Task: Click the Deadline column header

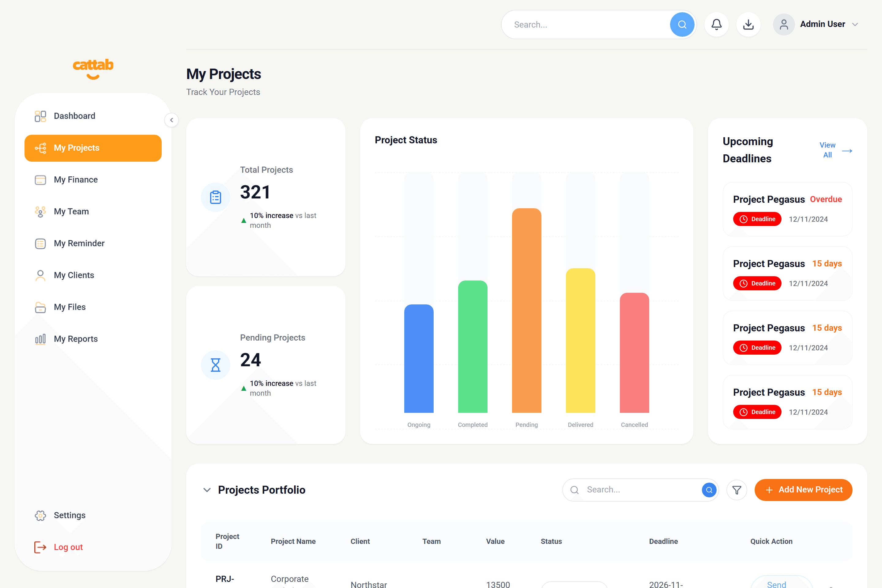Action: (663, 541)
